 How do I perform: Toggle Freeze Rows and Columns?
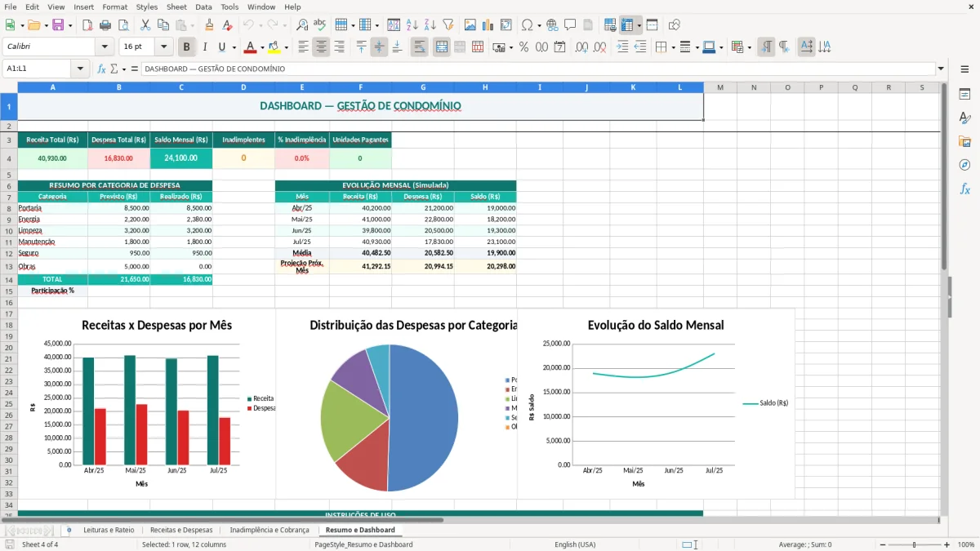pyautogui.click(x=628, y=25)
